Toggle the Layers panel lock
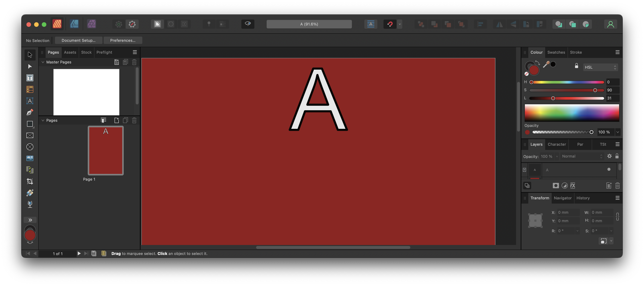 coord(617,156)
